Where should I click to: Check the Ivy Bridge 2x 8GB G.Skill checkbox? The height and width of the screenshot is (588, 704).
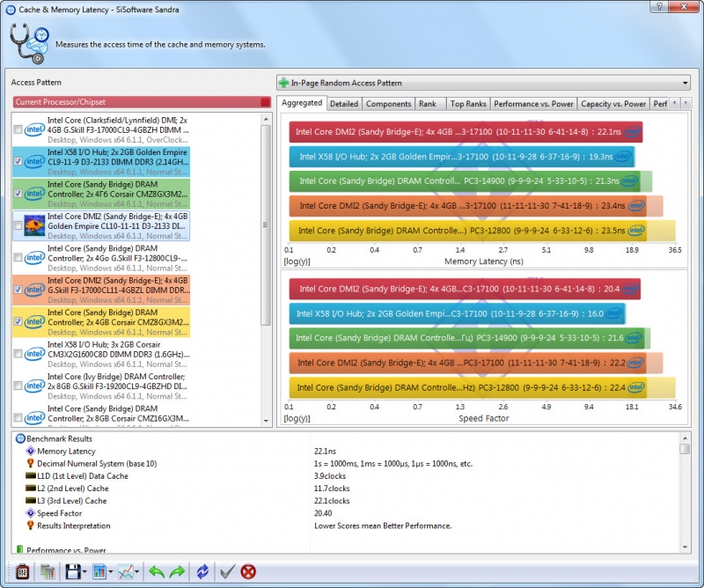click(18, 386)
